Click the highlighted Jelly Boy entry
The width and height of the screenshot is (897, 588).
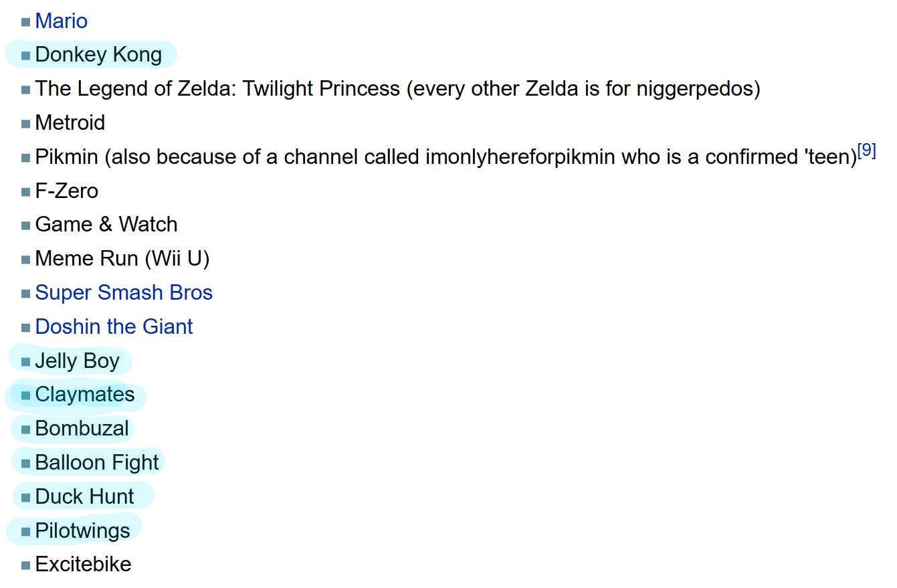(77, 361)
